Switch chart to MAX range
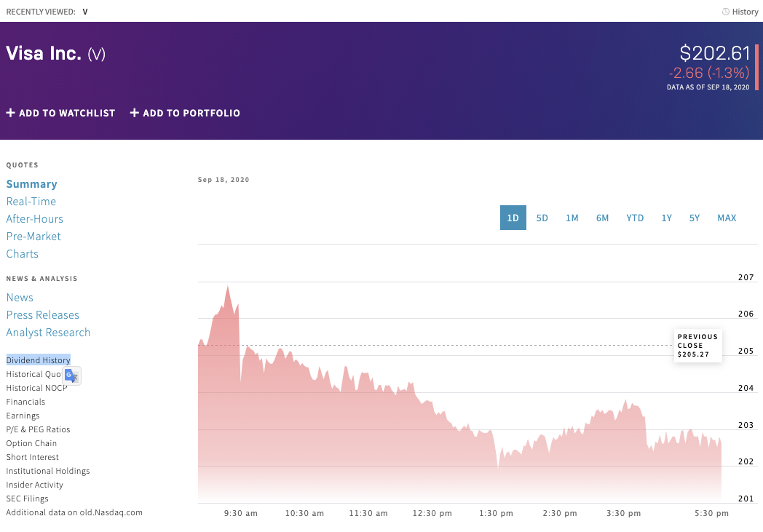763x532 pixels. click(727, 218)
